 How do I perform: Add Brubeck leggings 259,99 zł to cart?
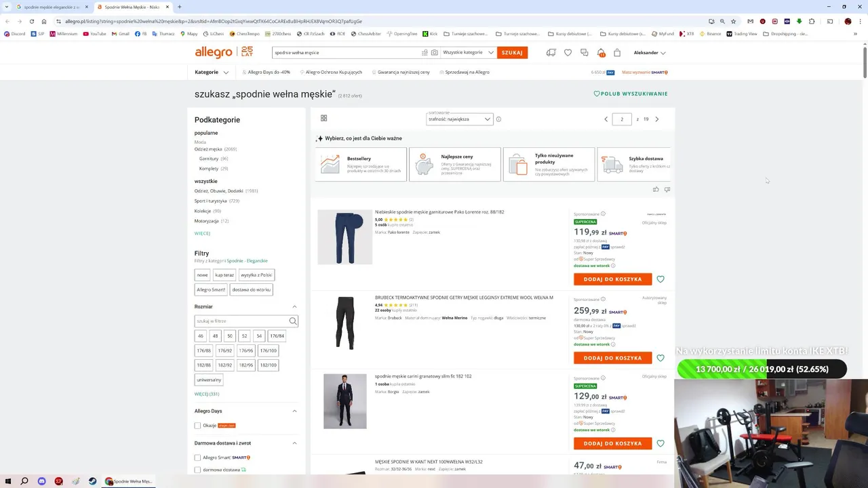click(612, 358)
